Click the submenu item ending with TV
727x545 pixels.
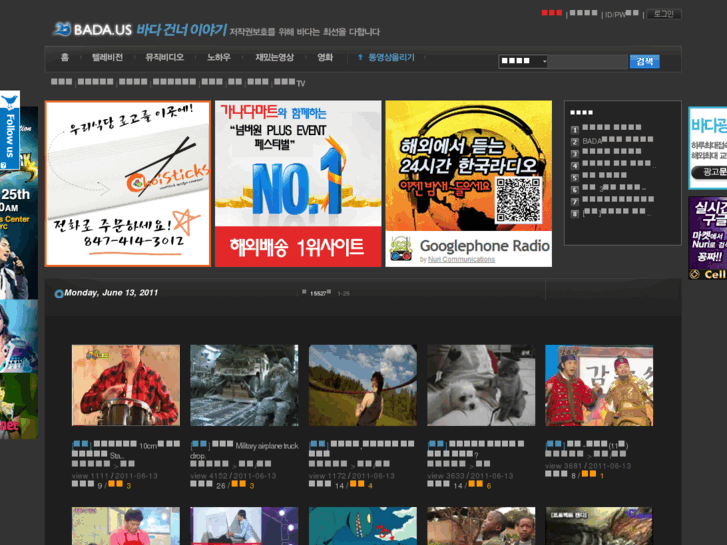point(289,83)
